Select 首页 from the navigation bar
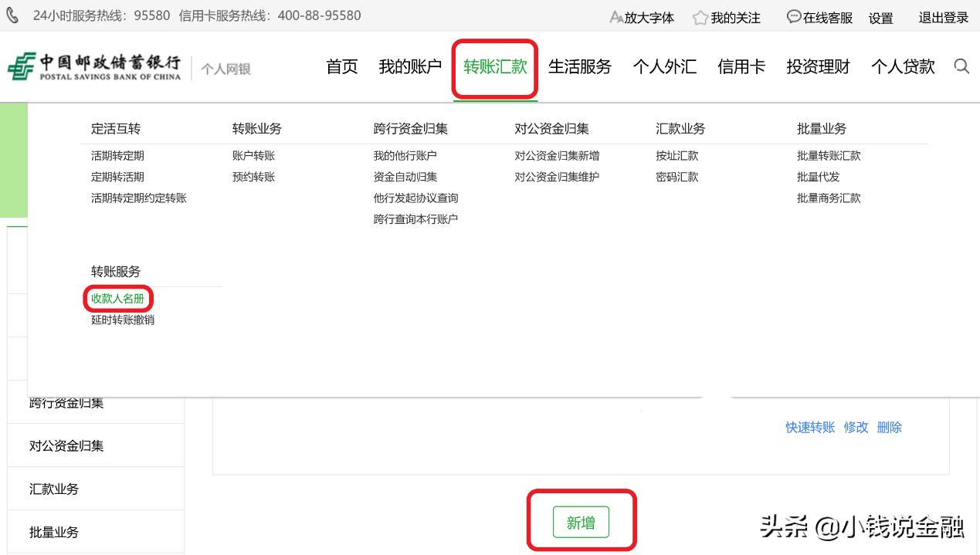Viewport: 980px width, 555px height. 341,67
